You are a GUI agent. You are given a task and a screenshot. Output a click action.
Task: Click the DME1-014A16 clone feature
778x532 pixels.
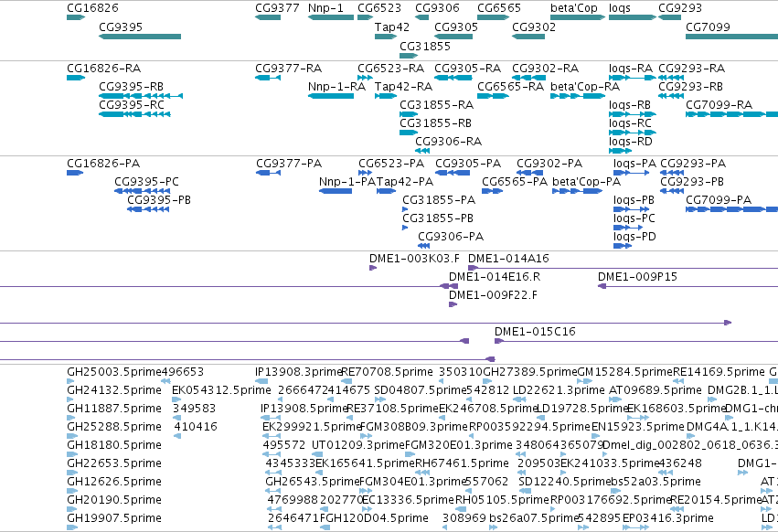click(623, 268)
